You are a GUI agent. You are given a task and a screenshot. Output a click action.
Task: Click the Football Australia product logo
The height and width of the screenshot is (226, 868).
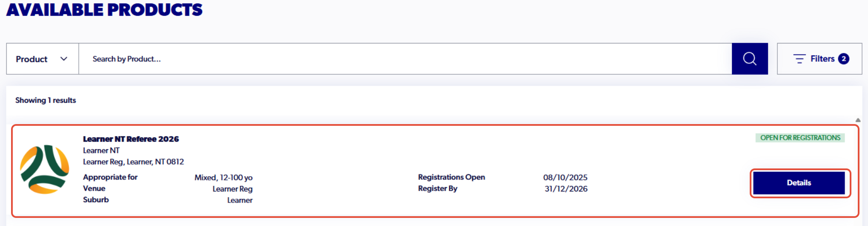[x=45, y=169]
